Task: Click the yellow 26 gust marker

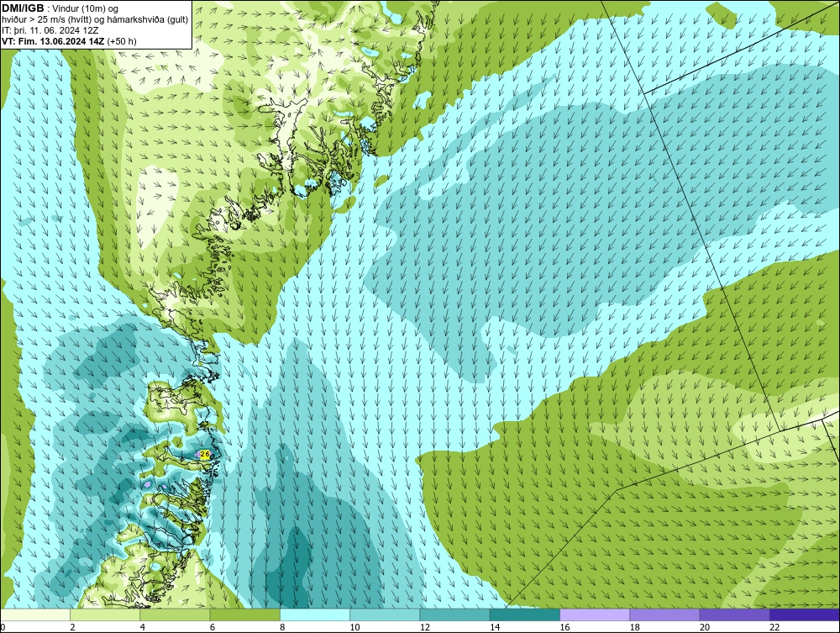Action: click(x=205, y=455)
